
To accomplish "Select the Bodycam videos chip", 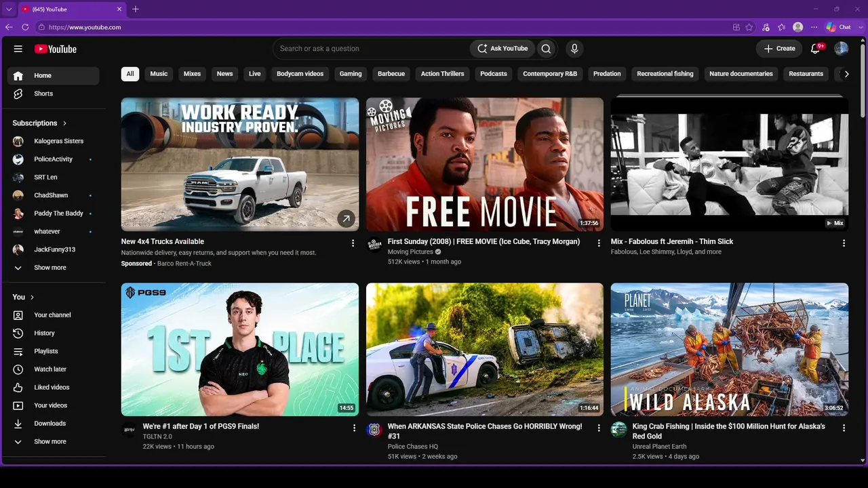I will 300,74.
